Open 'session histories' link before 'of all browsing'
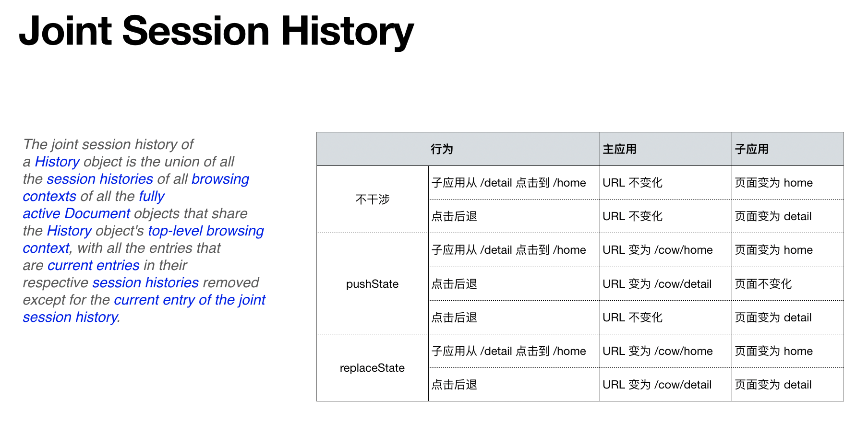Image resolution: width=868 pixels, height=424 pixels. 100,179
